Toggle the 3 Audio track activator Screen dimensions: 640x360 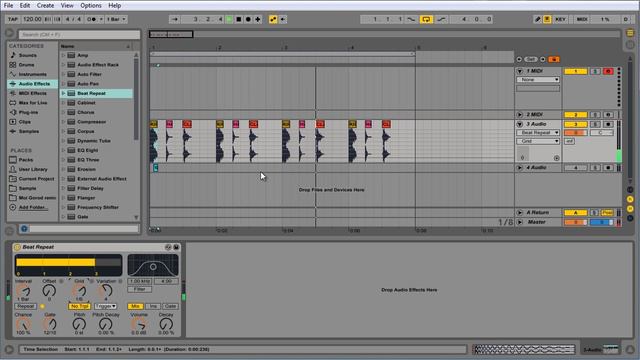tap(576, 124)
